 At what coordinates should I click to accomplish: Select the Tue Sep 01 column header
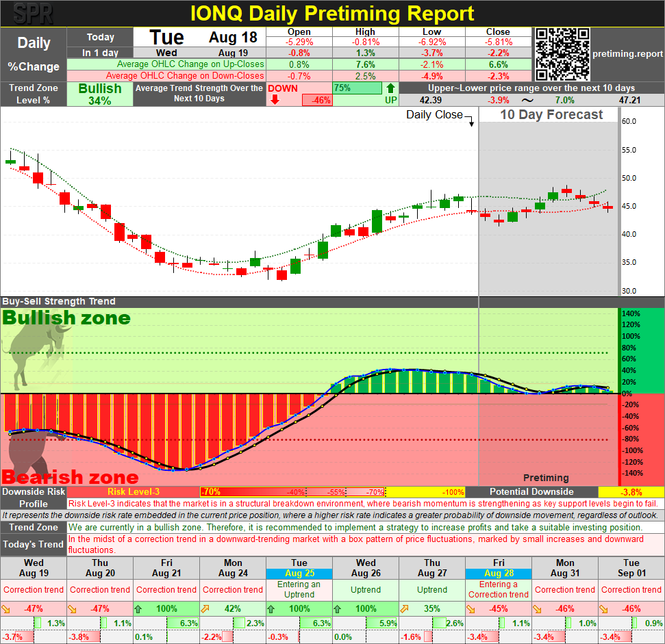point(631,568)
